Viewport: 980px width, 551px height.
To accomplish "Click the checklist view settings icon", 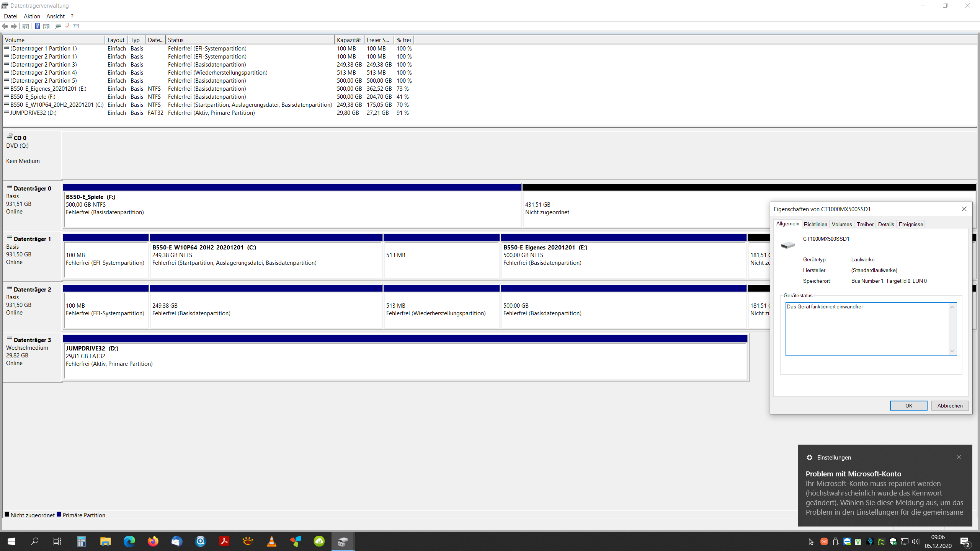I will click(76, 26).
